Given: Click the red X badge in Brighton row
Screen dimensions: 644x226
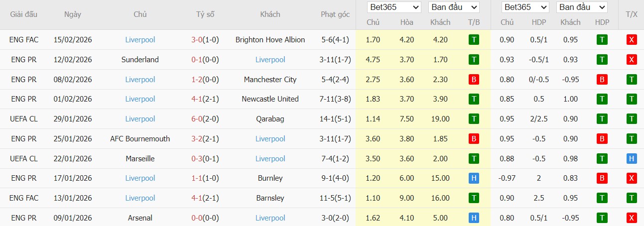Looking at the screenshot, I should pos(632,40).
